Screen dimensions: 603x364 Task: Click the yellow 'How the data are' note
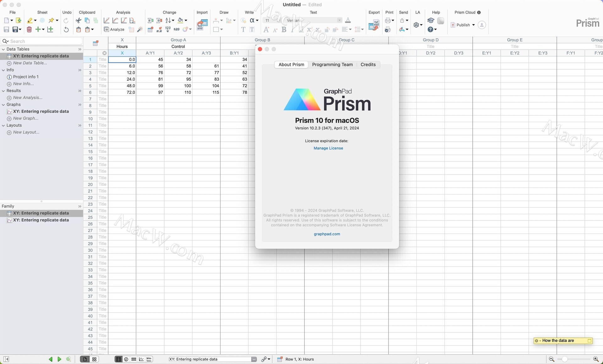[x=563, y=341]
